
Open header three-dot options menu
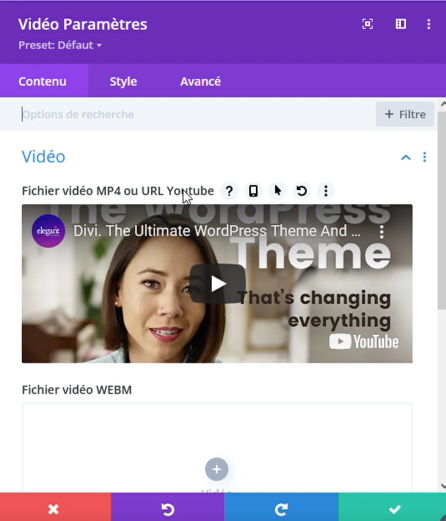[x=429, y=24]
